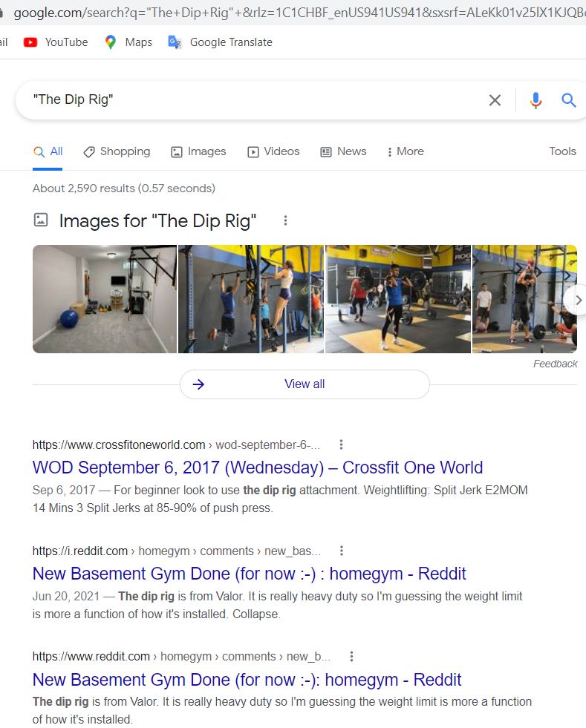The height and width of the screenshot is (728, 586).
Task: Open YouTube bookmark icon
Action: click(x=30, y=42)
